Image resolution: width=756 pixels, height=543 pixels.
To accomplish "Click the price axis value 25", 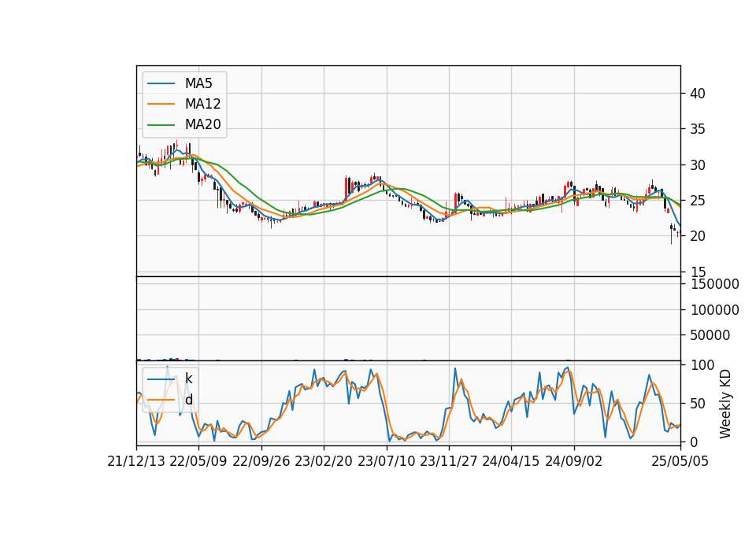I will click(x=698, y=201).
